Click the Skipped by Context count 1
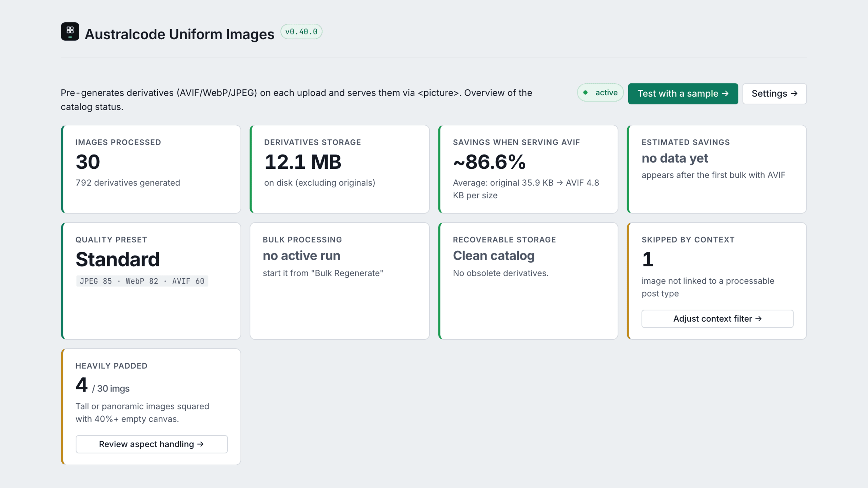868x488 pixels. (648, 259)
